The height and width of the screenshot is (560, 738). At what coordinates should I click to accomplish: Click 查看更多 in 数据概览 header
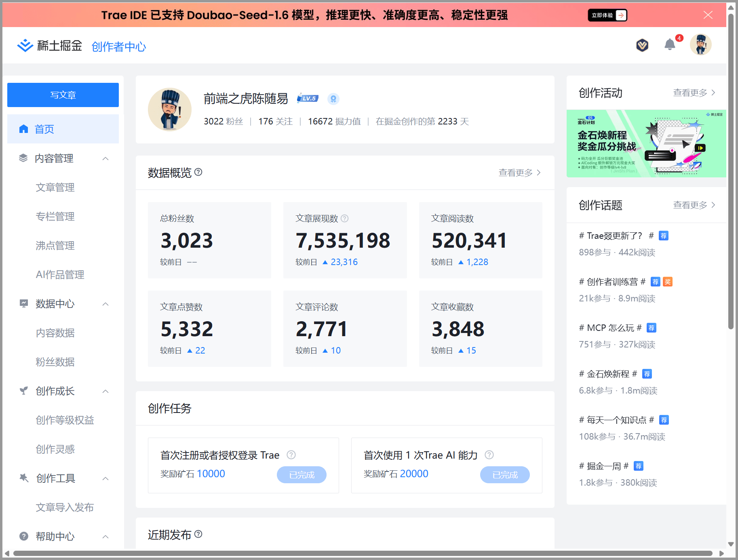520,173
